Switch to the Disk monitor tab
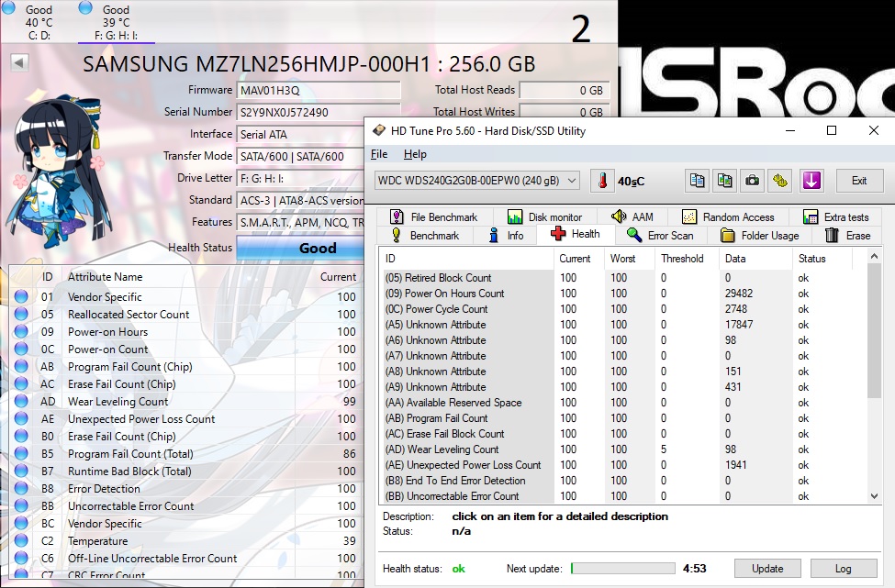 click(545, 216)
